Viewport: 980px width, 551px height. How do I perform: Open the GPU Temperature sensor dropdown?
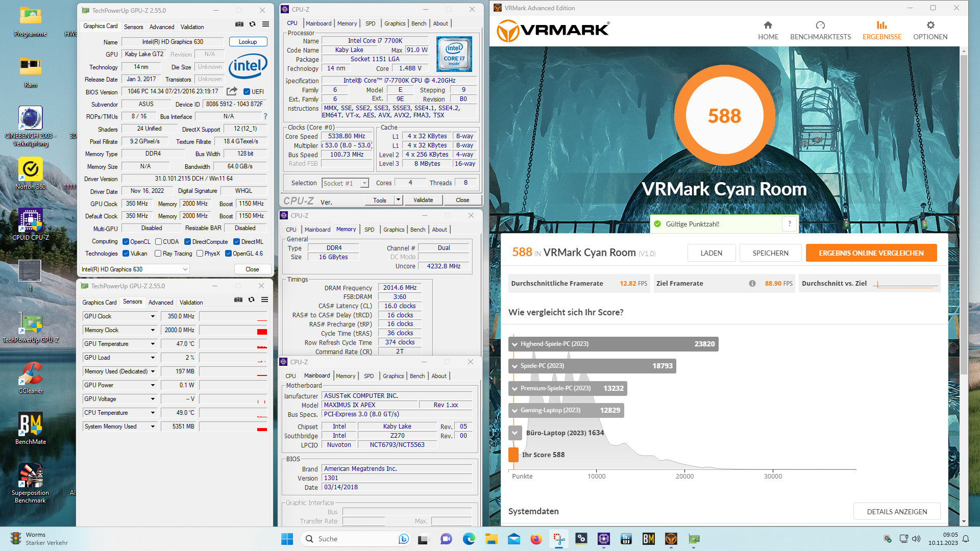[152, 344]
